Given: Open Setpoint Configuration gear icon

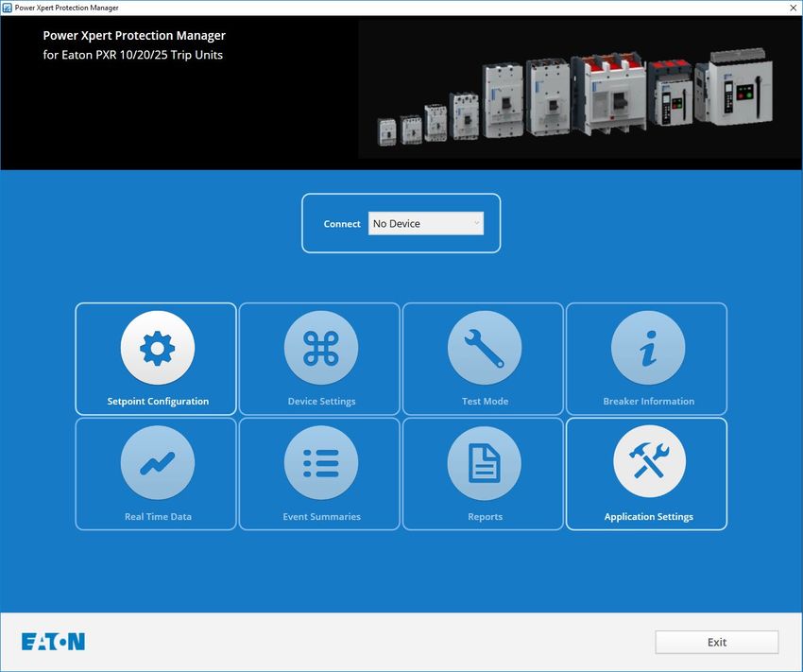Looking at the screenshot, I should pos(157,348).
